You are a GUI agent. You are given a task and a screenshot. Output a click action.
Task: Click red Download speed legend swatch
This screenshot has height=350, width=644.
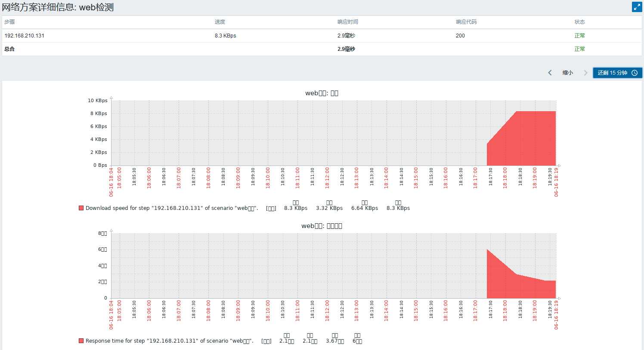[81, 208]
